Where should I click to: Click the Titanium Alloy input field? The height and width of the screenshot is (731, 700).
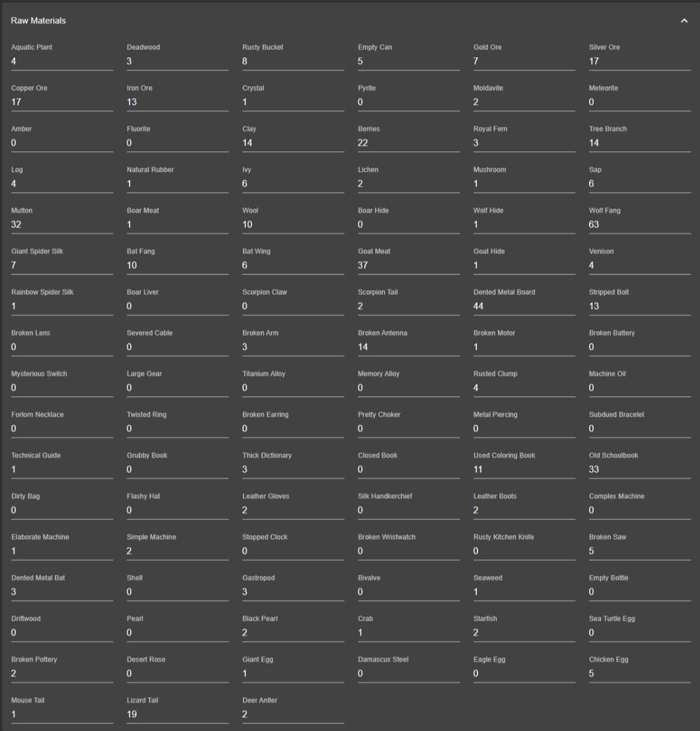[x=292, y=388]
